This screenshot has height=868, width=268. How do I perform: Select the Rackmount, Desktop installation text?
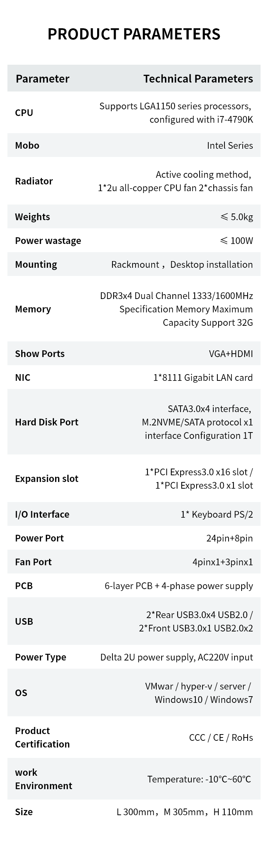182,264
